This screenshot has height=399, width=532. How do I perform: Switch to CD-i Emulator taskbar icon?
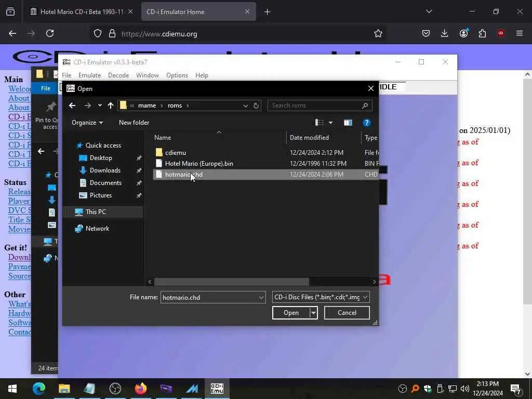pyautogui.click(x=217, y=389)
